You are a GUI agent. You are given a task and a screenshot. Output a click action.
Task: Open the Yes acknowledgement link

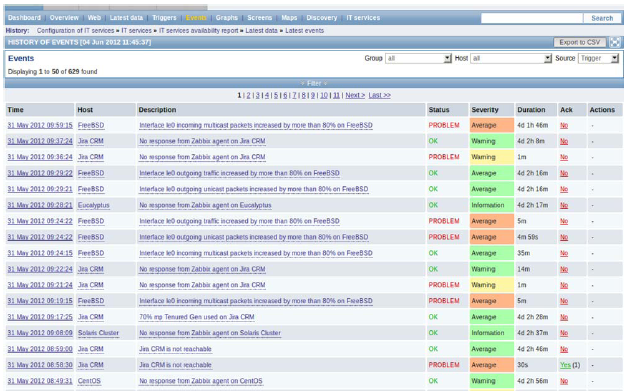pyautogui.click(x=565, y=365)
